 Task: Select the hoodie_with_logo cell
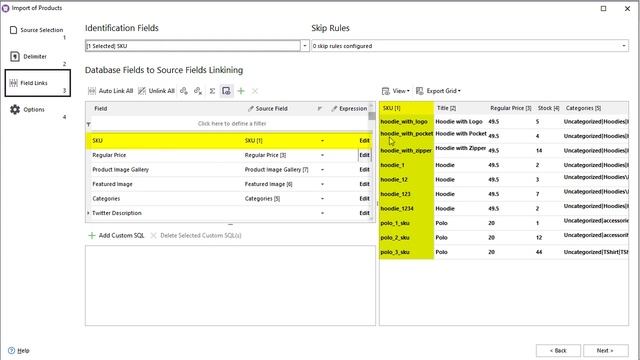pos(406,122)
